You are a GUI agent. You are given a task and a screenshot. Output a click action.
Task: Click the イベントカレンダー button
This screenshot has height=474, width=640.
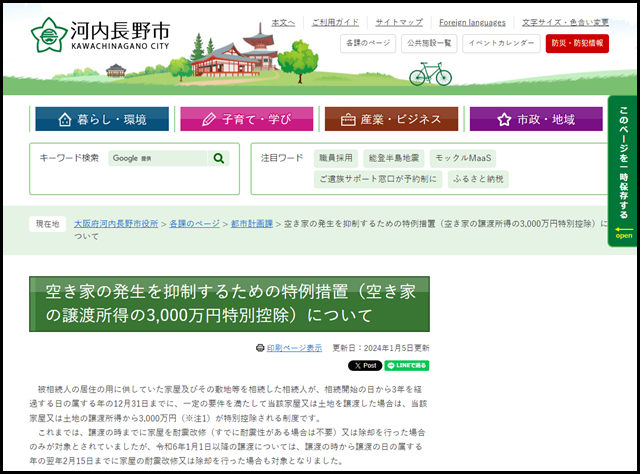(501, 43)
